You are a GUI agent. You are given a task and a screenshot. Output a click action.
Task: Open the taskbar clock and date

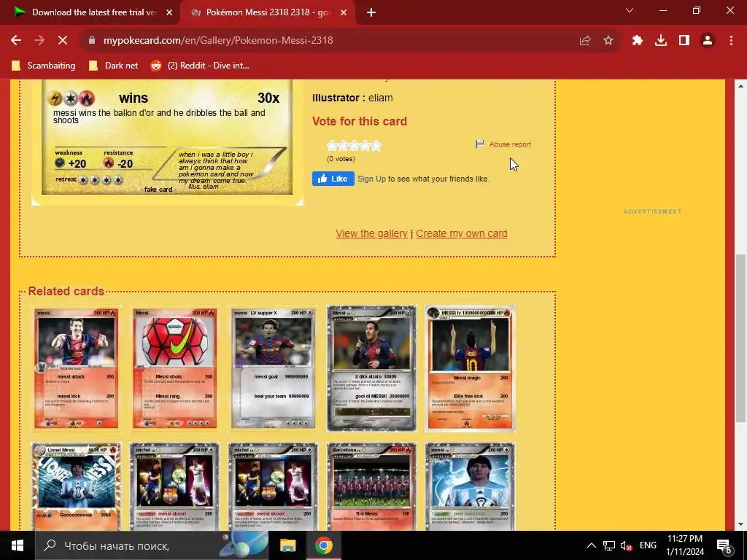(684, 545)
